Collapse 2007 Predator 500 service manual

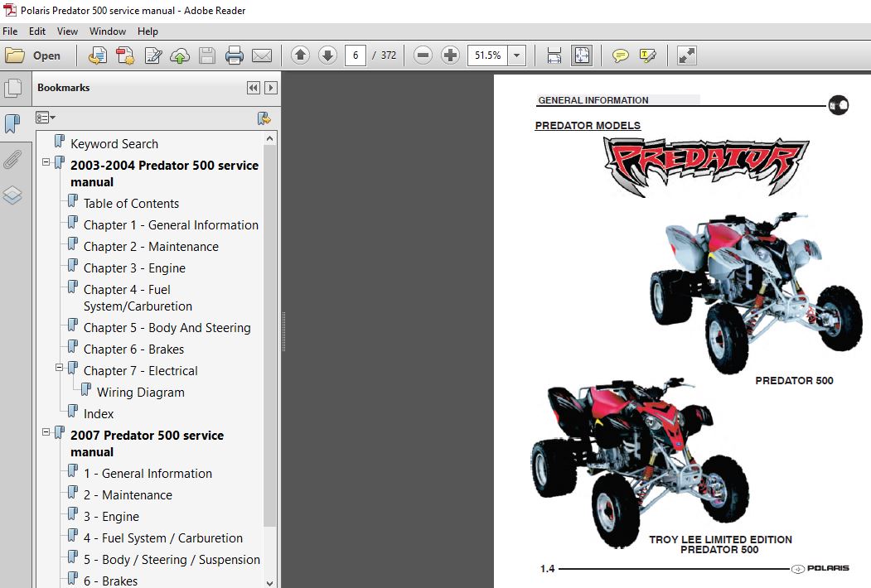click(46, 432)
